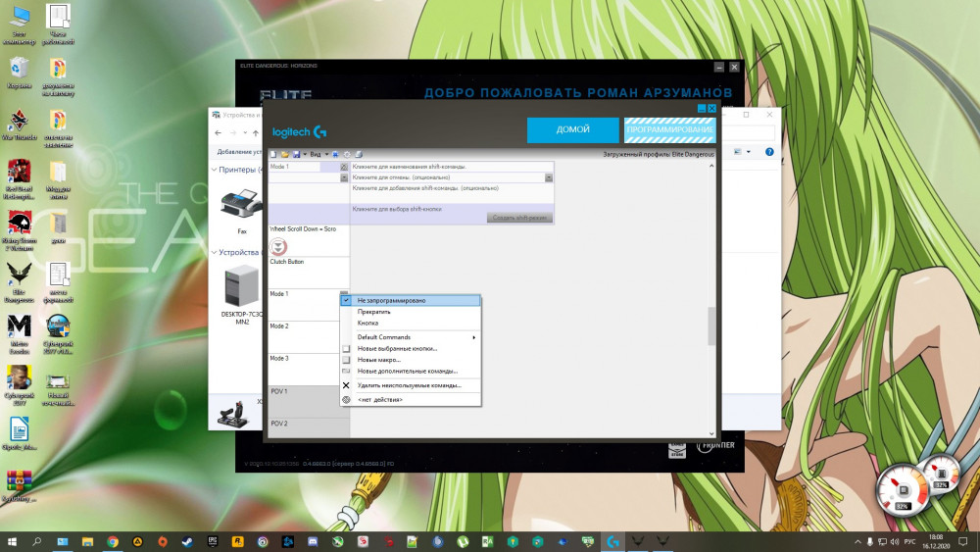Screen dimensions: 980x552
Task: Save profile with the floppy disk icon
Action: pos(296,154)
